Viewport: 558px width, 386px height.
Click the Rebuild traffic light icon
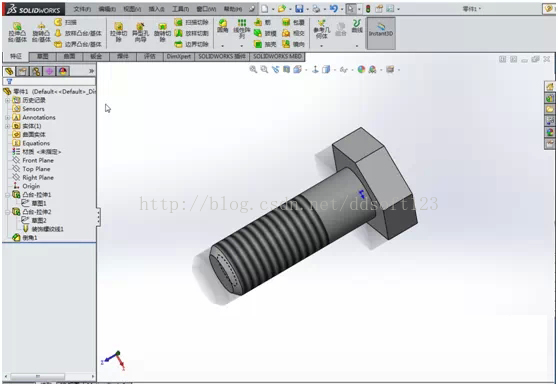[368, 9]
